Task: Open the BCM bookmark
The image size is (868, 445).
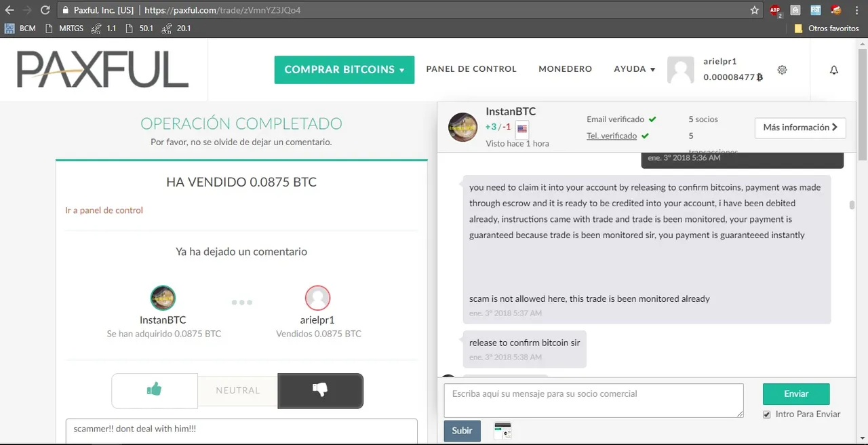Action: (x=20, y=28)
